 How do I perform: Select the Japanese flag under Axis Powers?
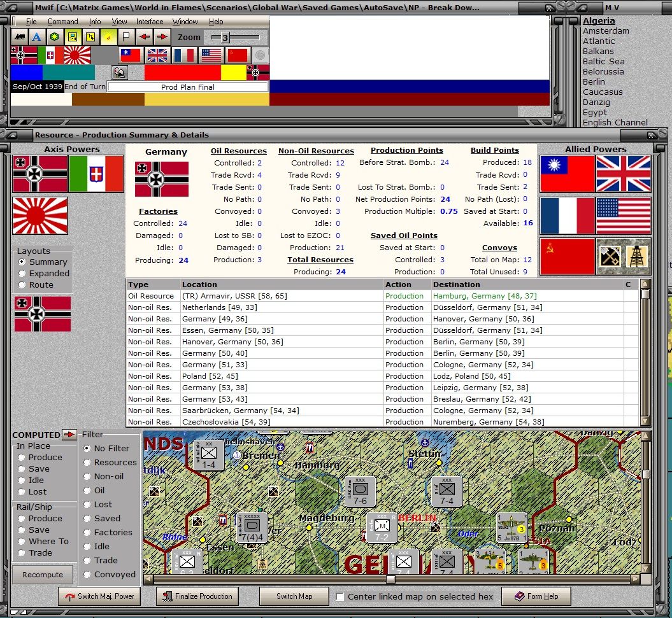click(40, 215)
